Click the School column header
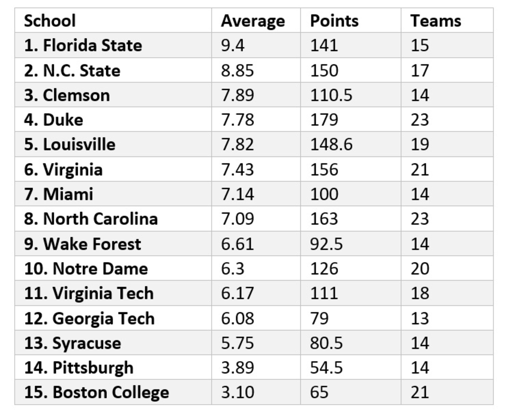The image size is (517, 420). [x=50, y=21]
